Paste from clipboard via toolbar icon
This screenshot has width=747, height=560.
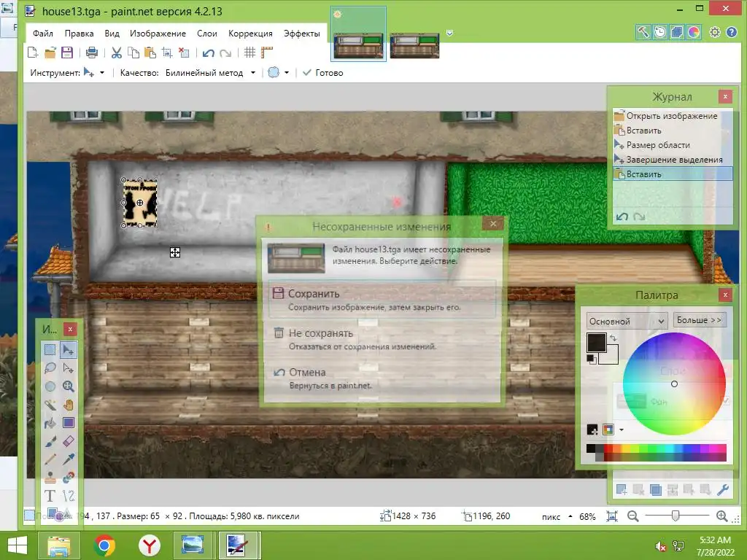[150, 52]
